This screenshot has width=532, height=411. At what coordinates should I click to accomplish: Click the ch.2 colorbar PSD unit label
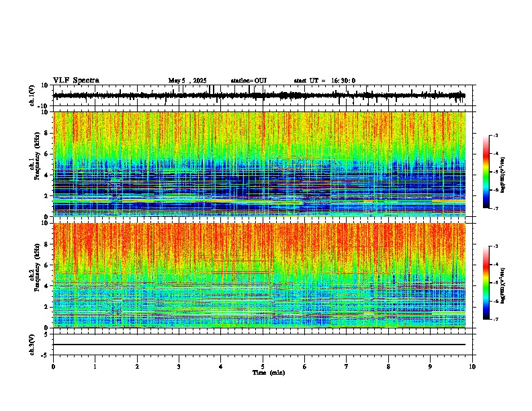pyautogui.click(x=503, y=285)
